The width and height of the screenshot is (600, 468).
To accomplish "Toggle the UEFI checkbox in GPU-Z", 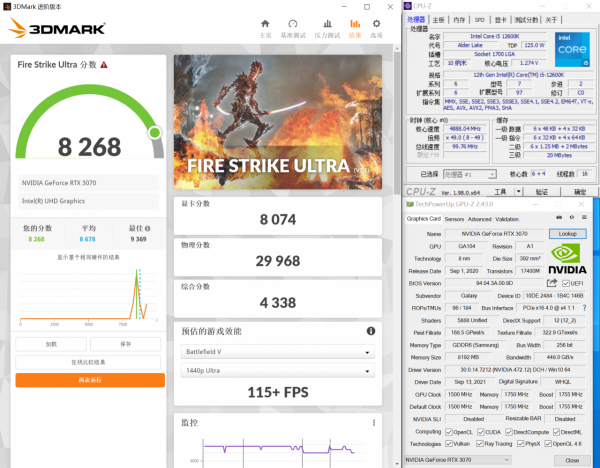I will click(x=566, y=283).
